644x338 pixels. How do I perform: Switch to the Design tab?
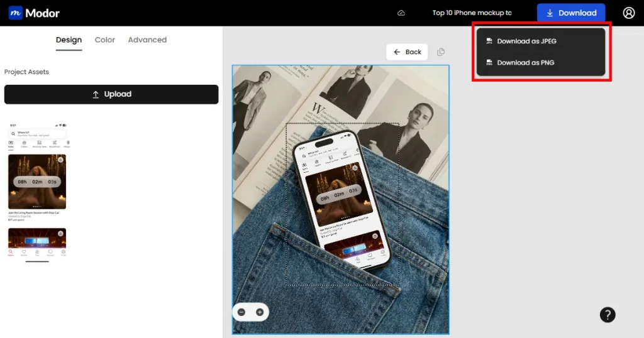point(69,40)
